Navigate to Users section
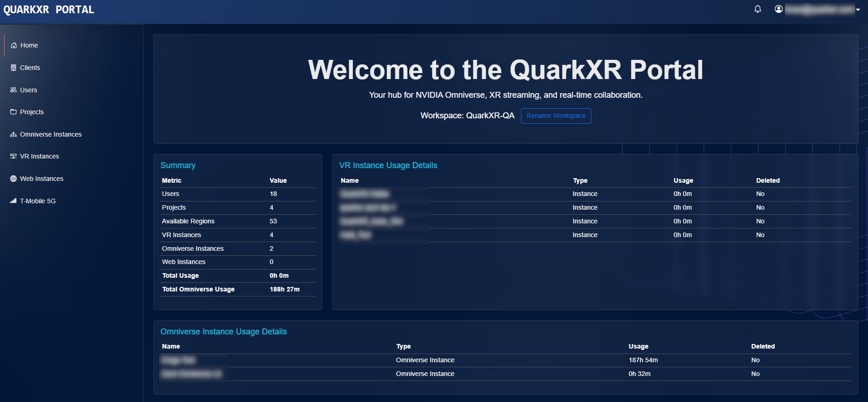The width and height of the screenshot is (868, 402). pos(29,90)
